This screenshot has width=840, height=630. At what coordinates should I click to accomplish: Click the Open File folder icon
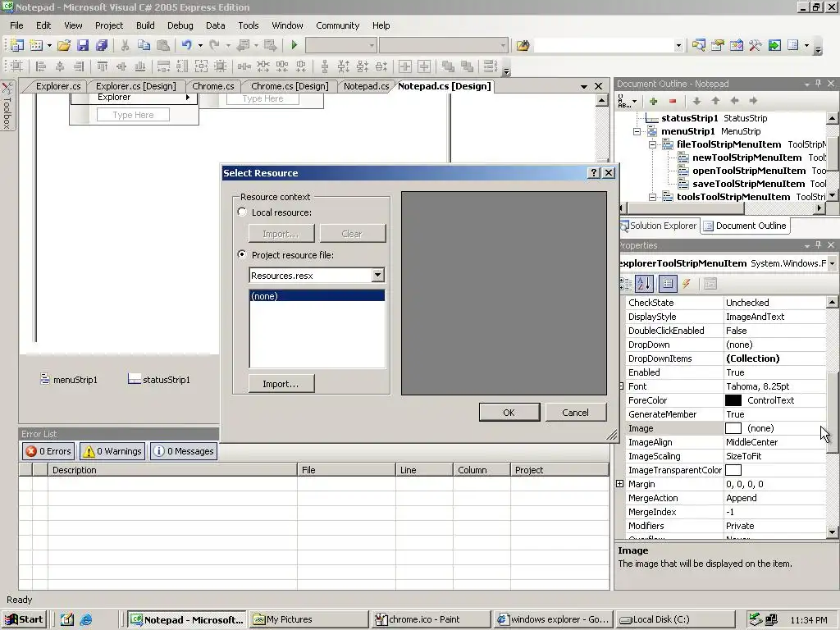point(64,46)
